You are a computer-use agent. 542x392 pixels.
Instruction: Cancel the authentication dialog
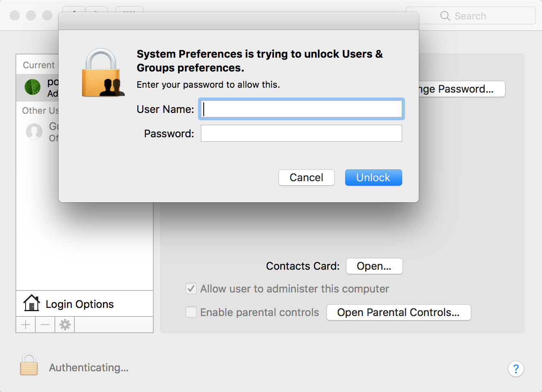(306, 178)
